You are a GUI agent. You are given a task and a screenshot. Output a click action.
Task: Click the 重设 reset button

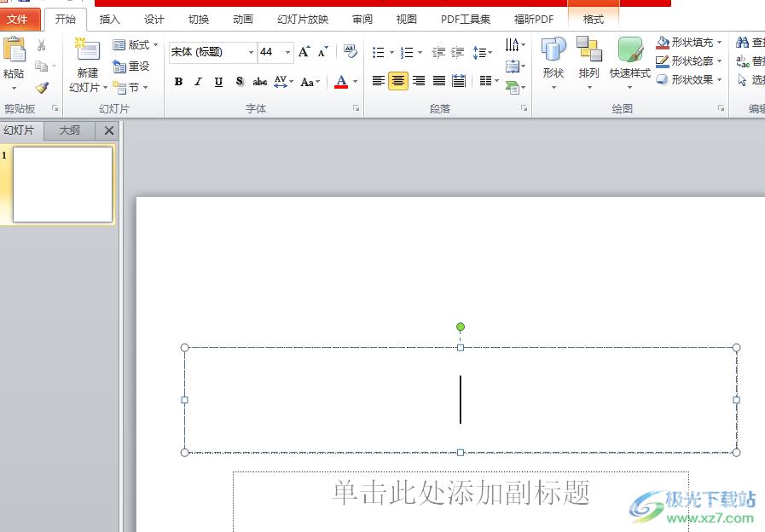click(130, 66)
